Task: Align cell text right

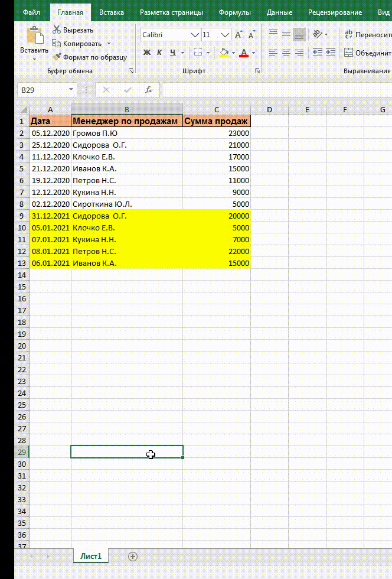Action: [x=299, y=53]
